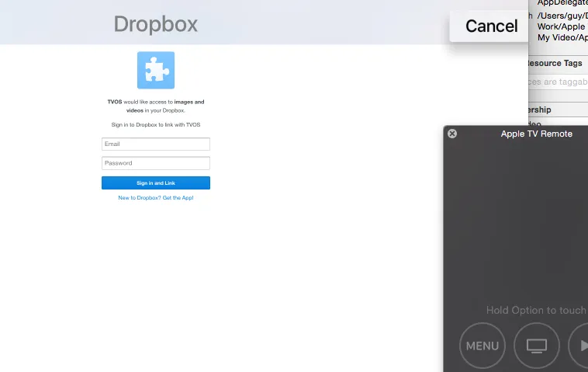This screenshot has width=588, height=372.
Task: Click the Resource Tags header in Xcode
Action: [555, 63]
